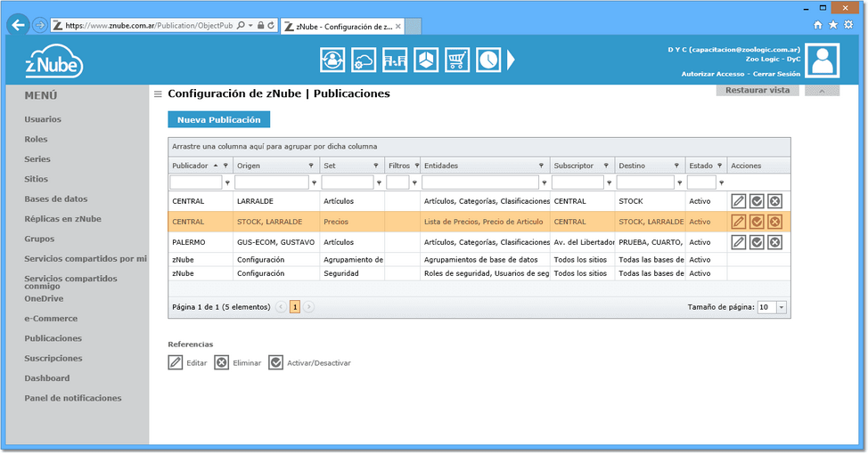This screenshot has width=868, height=454.
Task: Edit the PALERMO publication row
Action: coord(739,242)
